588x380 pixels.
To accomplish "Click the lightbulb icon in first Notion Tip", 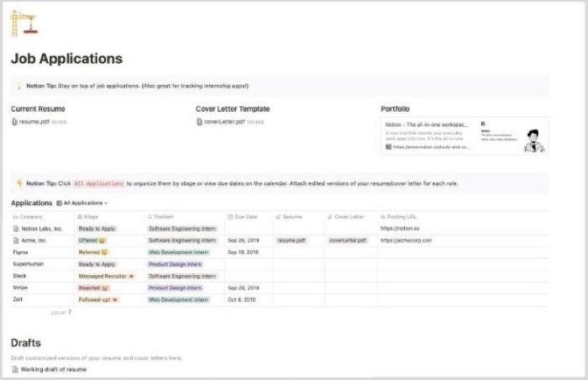I will click(x=18, y=86).
